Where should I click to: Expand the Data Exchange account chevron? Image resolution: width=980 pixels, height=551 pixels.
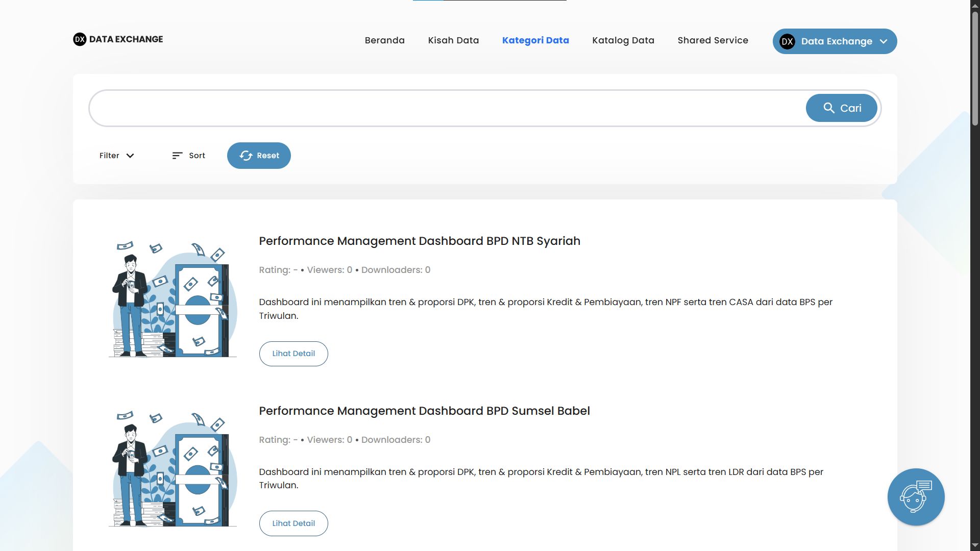pyautogui.click(x=884, y=41)
